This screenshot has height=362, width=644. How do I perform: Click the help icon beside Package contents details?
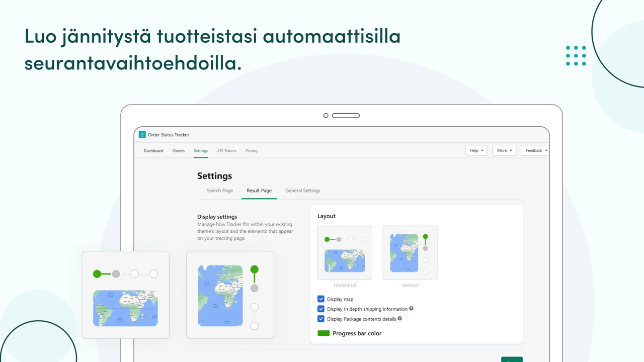[x=400, y=318]
